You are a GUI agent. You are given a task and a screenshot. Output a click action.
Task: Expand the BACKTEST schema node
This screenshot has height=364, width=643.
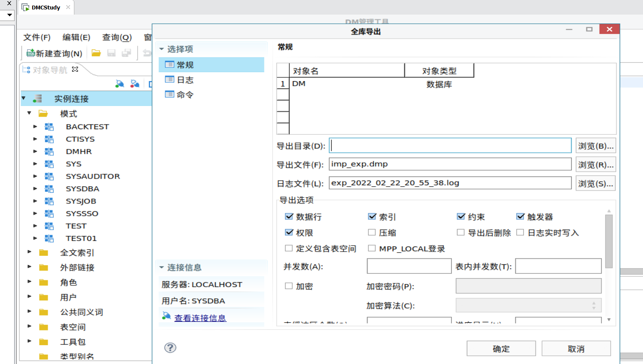pos(36,126)
